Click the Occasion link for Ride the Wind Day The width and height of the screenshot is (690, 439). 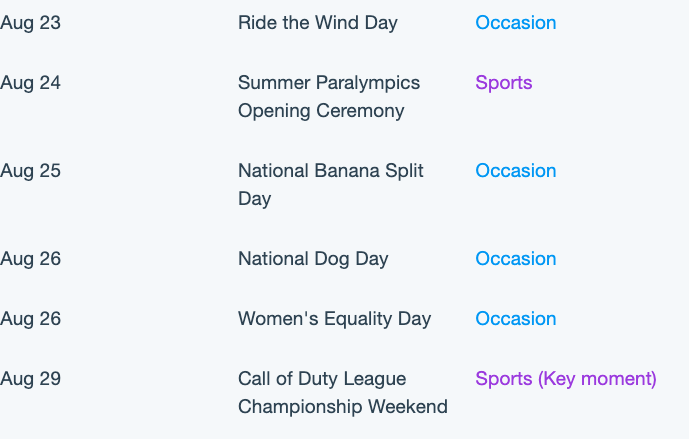tap(515, 23)
